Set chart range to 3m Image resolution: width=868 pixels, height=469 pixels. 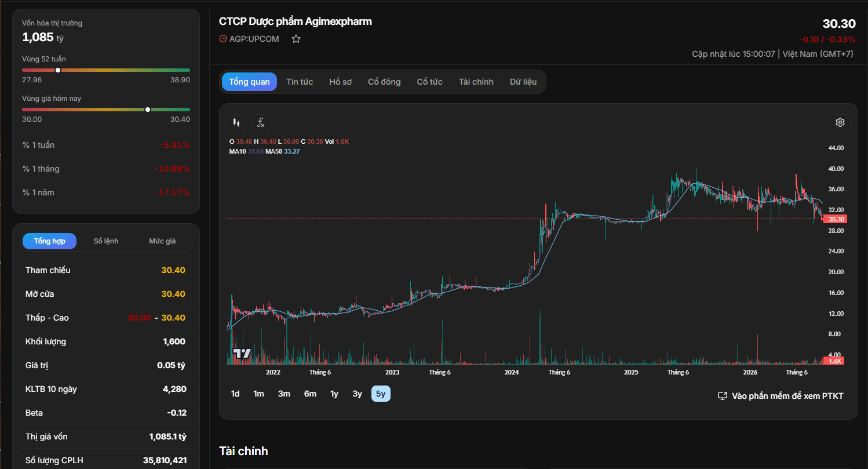284,394
